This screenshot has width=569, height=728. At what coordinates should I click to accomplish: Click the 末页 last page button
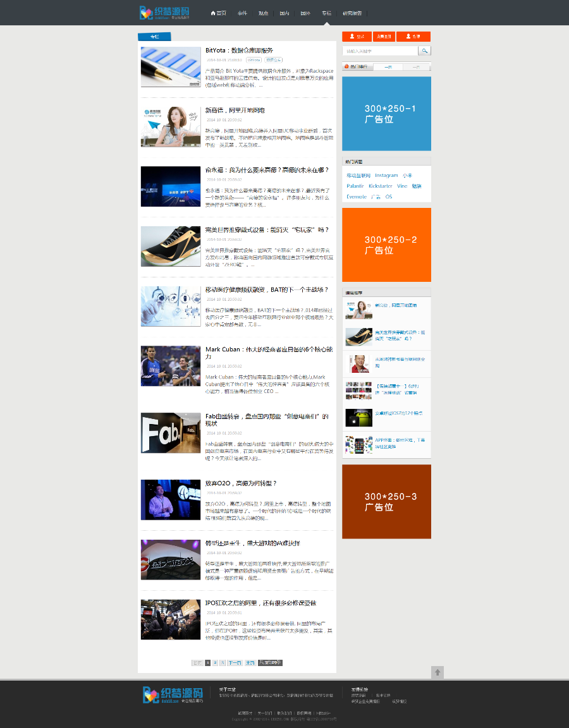coord(250,662)
